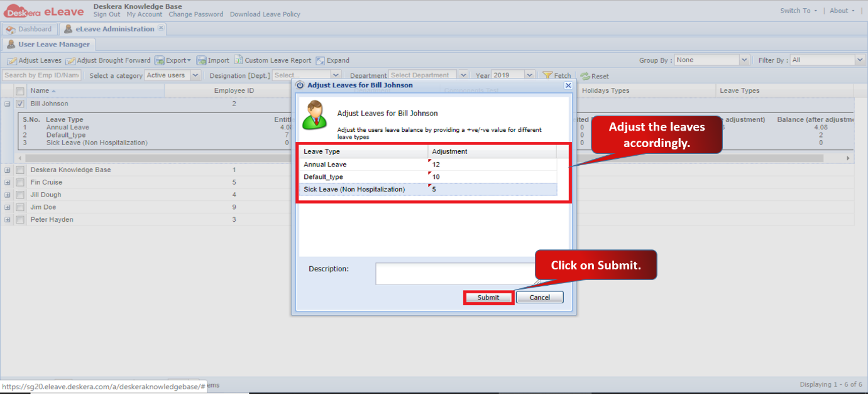Click the 'Peter Hayden' name cell
868x395 pixels.
[x=52, y=220]
